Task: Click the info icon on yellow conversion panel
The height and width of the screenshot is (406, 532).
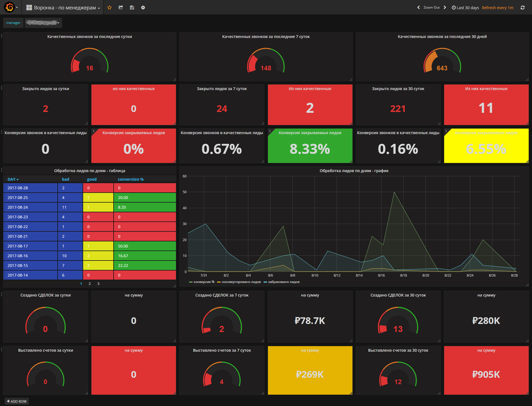Action: click(x=446, y=131)
